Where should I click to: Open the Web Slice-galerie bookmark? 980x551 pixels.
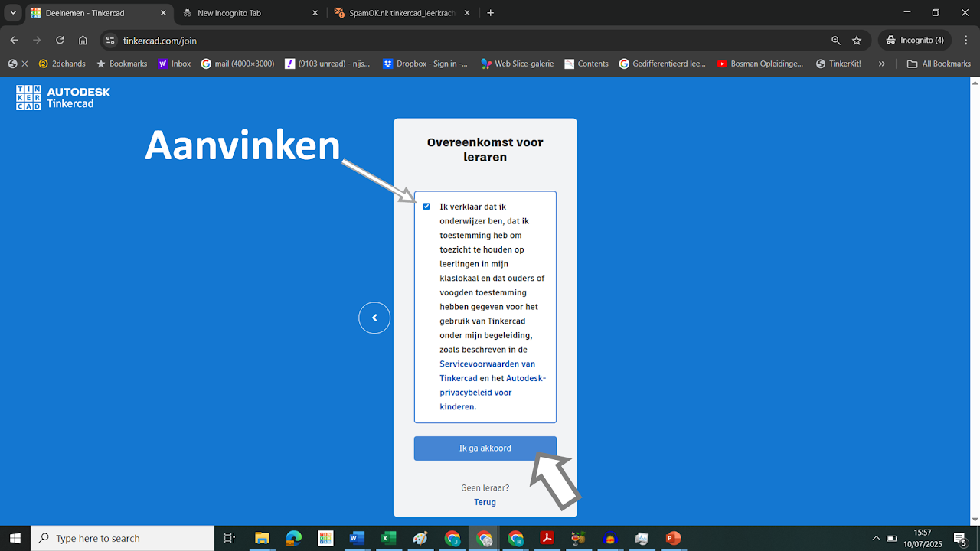click(x=518, y=64)
